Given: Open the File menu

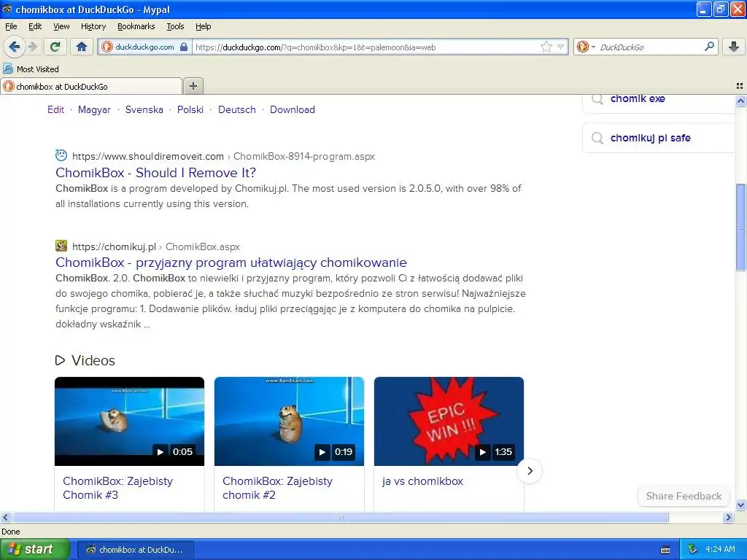Looking at the screenshot, I should (11, 26).
